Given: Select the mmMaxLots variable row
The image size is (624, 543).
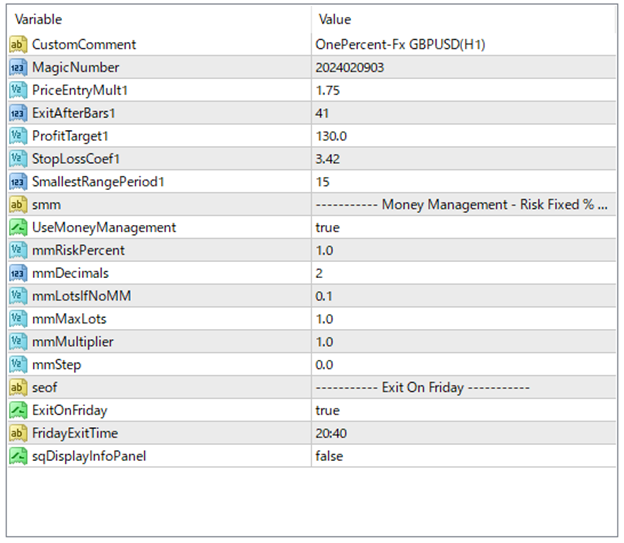Looking at the screenshot, I should click(x=68, y=319).
